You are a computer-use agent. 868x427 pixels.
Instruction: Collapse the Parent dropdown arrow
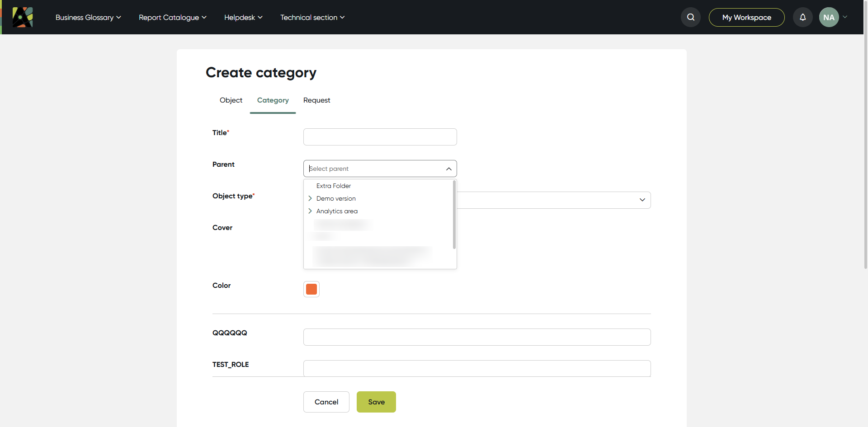click(x=449, y=169)
